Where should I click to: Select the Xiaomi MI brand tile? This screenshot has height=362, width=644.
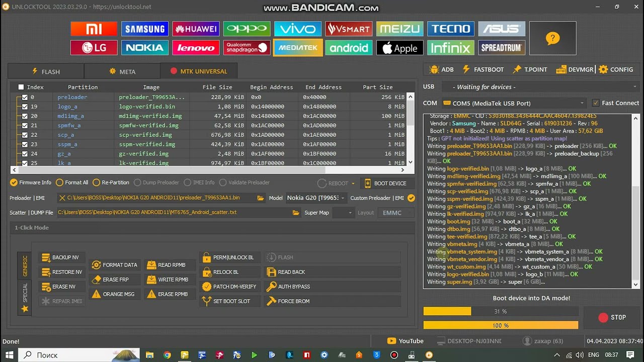pos(94,29)
